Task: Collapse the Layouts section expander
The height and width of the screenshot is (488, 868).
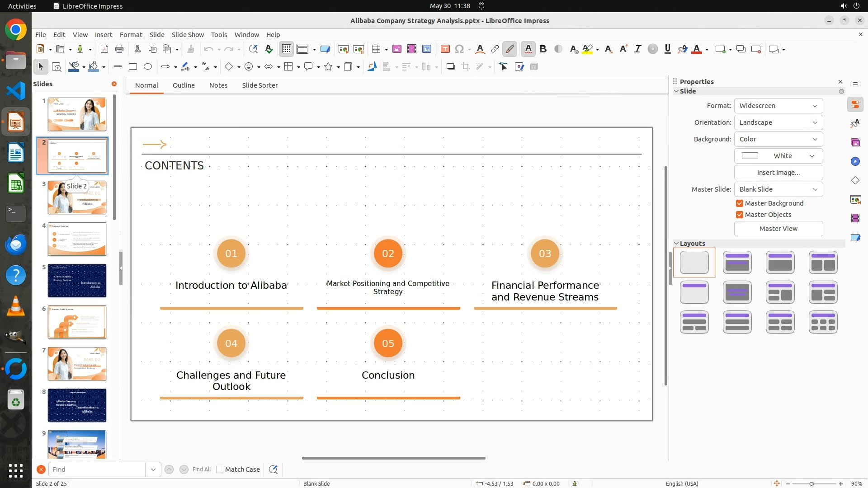Action: click(x=676, y=244)
